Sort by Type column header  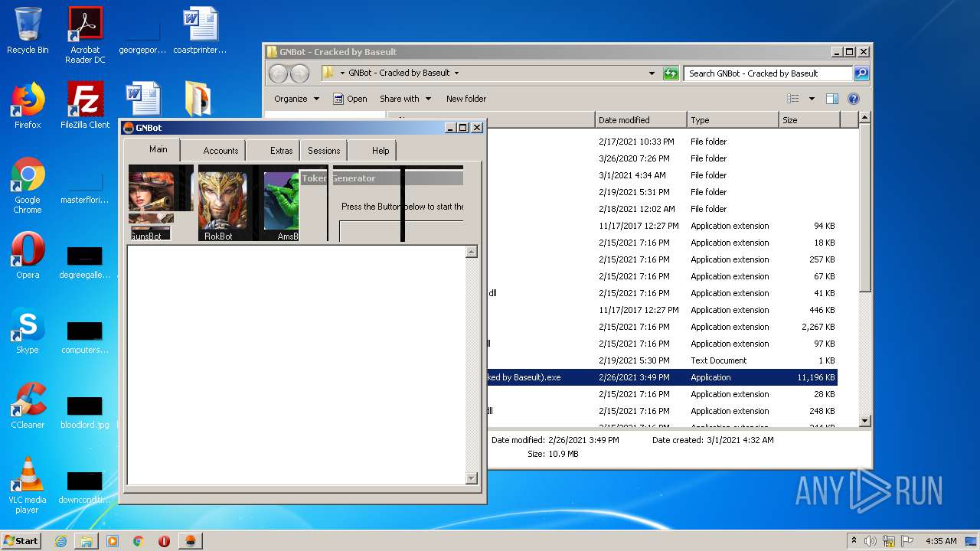tap(732, 120)
